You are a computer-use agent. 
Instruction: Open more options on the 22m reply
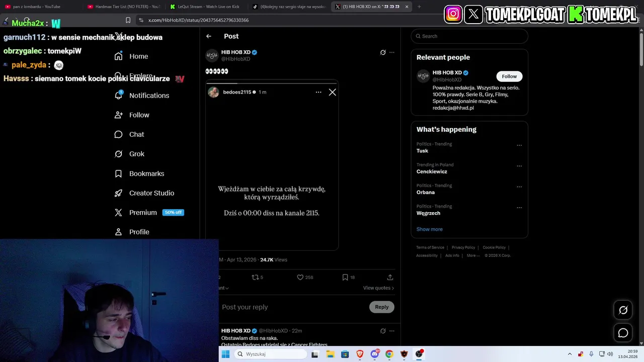pyautogui.click(x=392, y=331)
